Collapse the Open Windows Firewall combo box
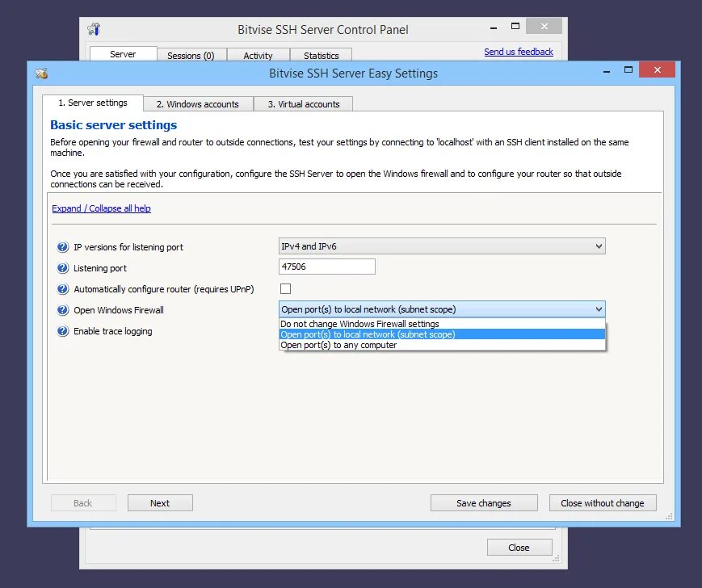 pos(442,309)
